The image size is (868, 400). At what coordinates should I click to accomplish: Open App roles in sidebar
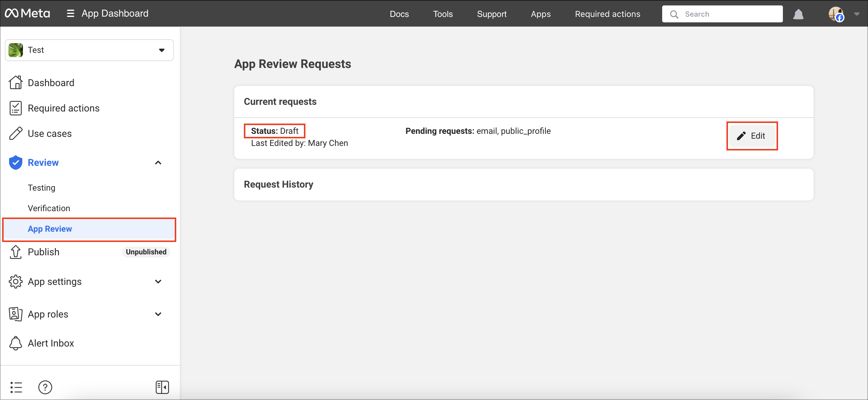[x=48, y=314]
